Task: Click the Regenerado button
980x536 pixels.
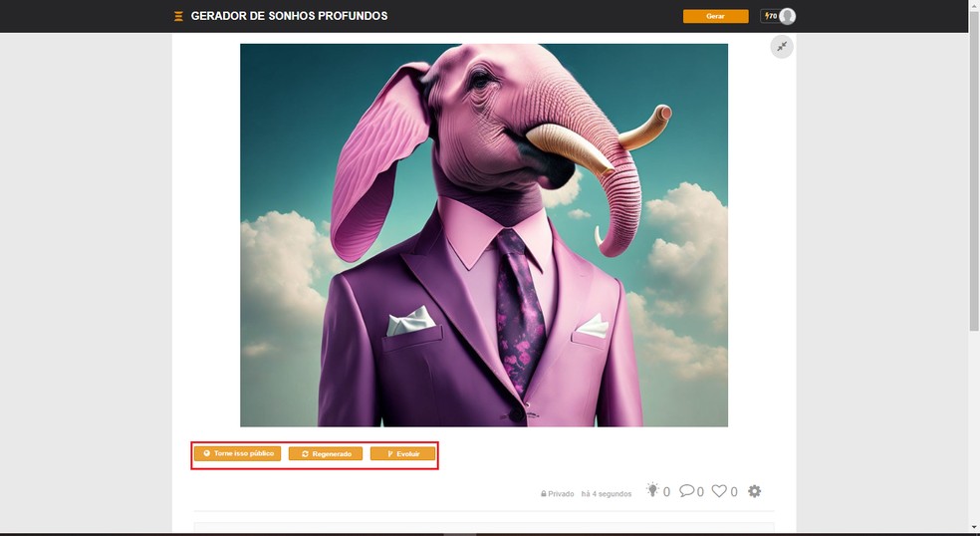Action: [326, 453]
